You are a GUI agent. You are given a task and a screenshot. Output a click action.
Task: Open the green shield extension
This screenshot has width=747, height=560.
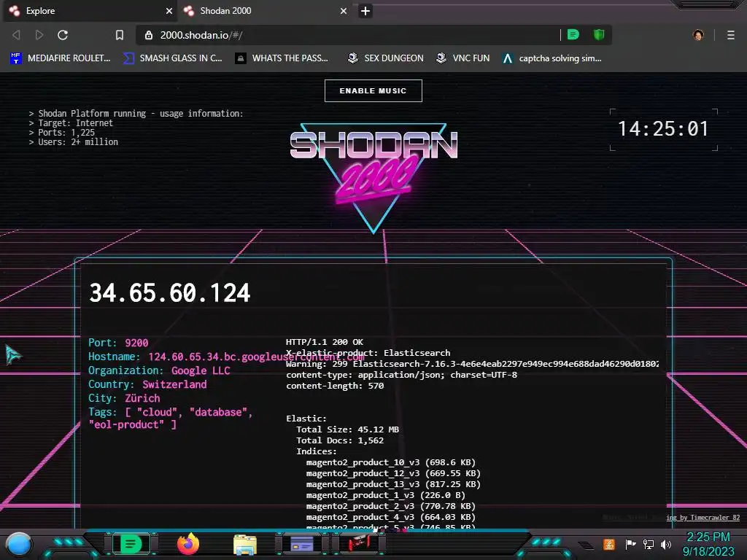[x=599, y=35]
